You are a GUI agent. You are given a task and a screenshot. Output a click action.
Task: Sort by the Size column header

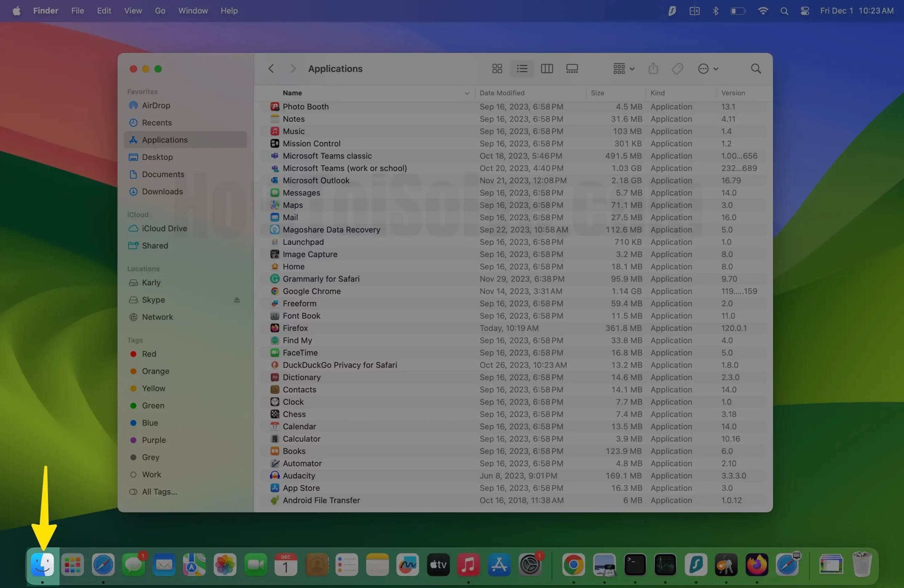click(x=597, y=93)
